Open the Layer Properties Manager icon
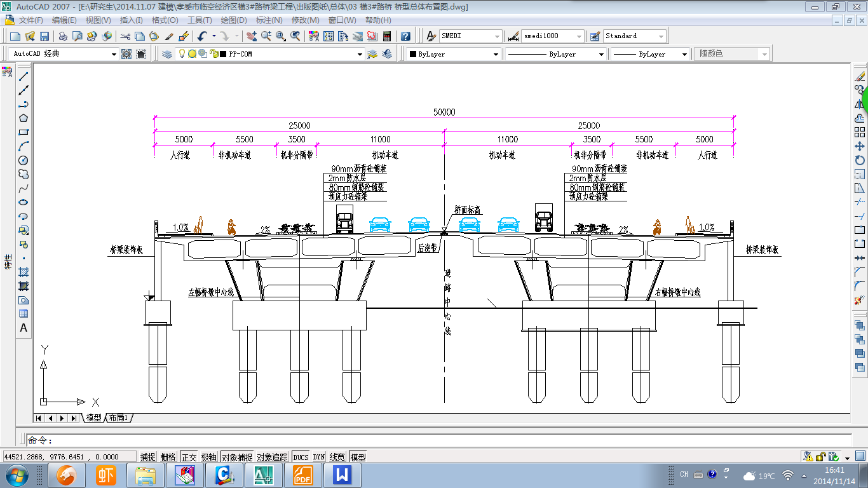 coord(167,54)
